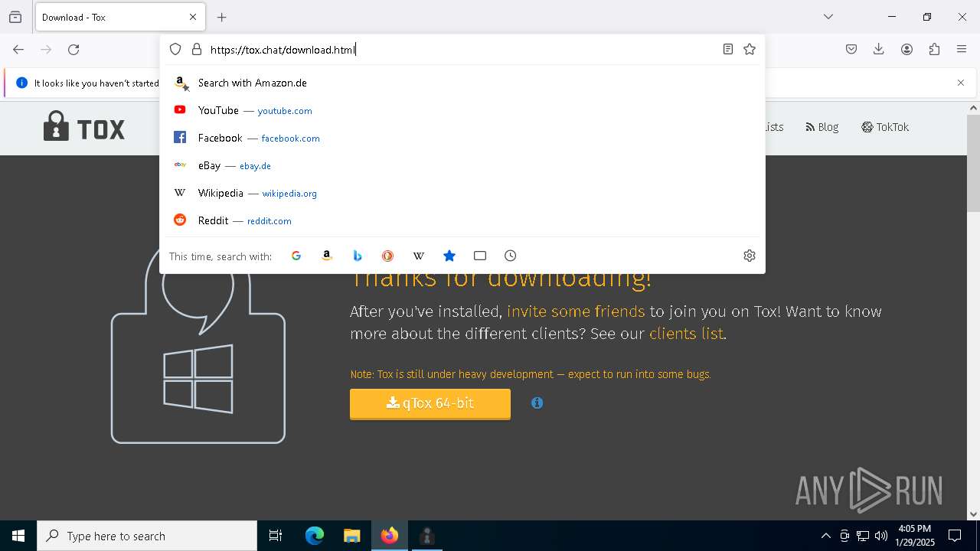Select eBay suggestion in dropdown
The height and width of the screenshot is (551, 980).
(x=462, y=165)
